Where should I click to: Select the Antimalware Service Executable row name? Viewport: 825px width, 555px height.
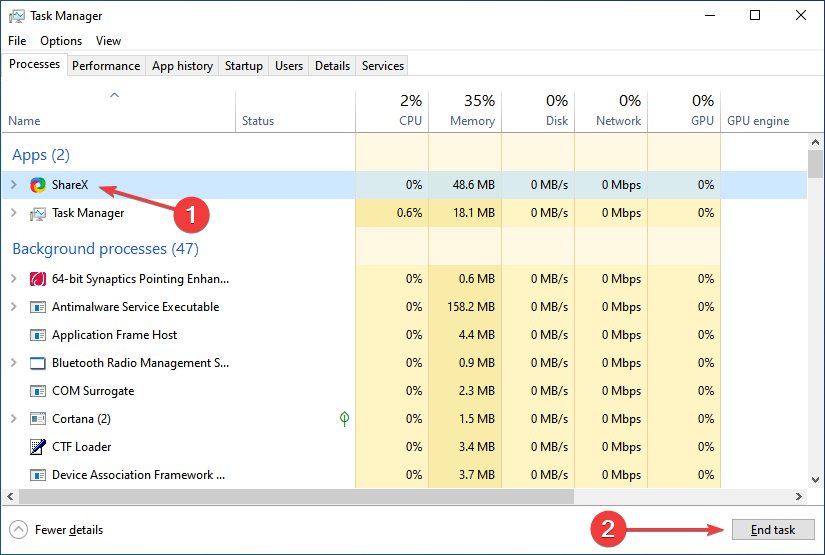point(135,307)
